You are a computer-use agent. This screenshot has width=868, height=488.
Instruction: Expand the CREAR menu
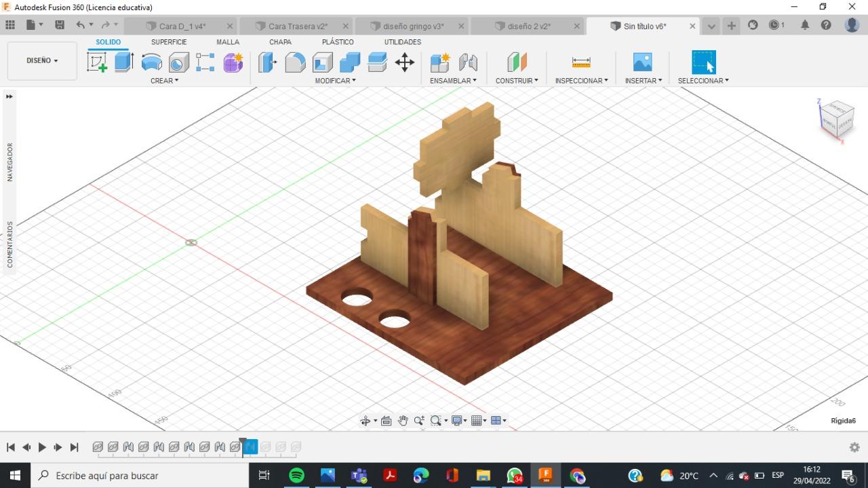click(165, 81)
